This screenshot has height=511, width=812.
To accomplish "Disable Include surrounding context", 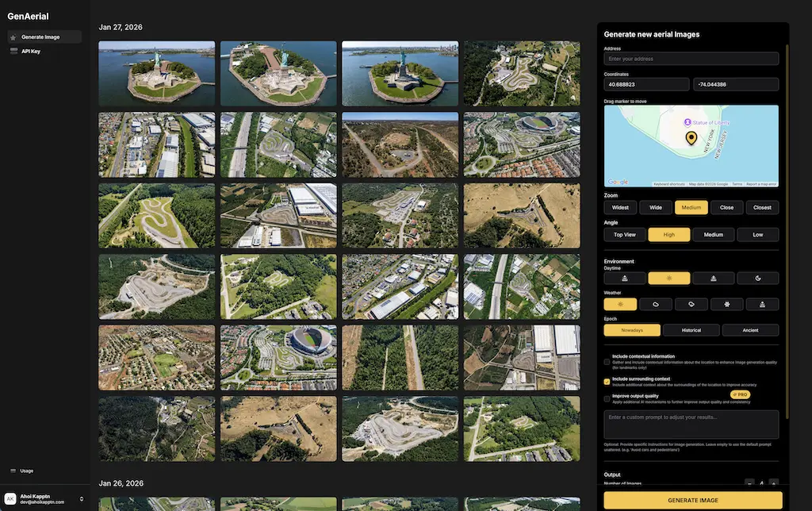I will pyautogui.click(x=607, y=381).
